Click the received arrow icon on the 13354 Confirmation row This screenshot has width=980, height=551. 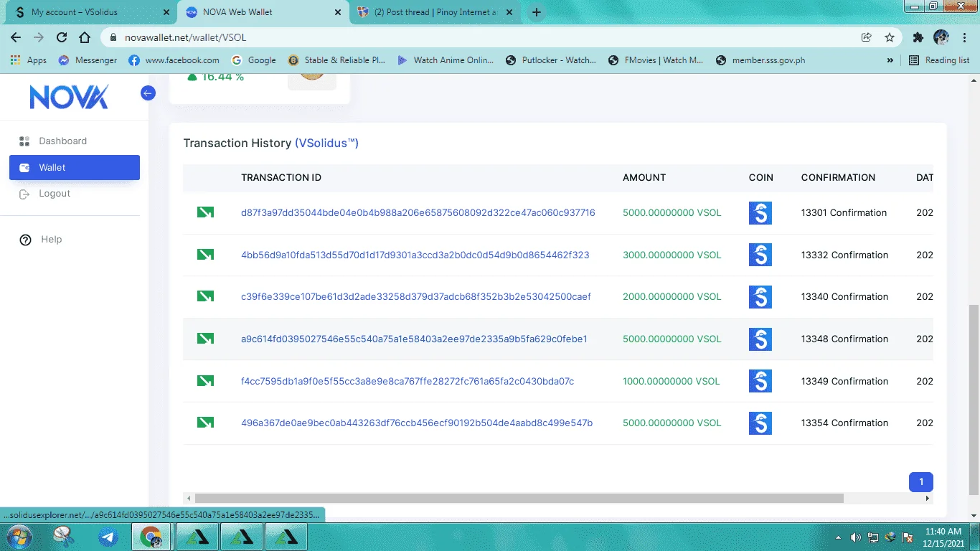point(205,423)
